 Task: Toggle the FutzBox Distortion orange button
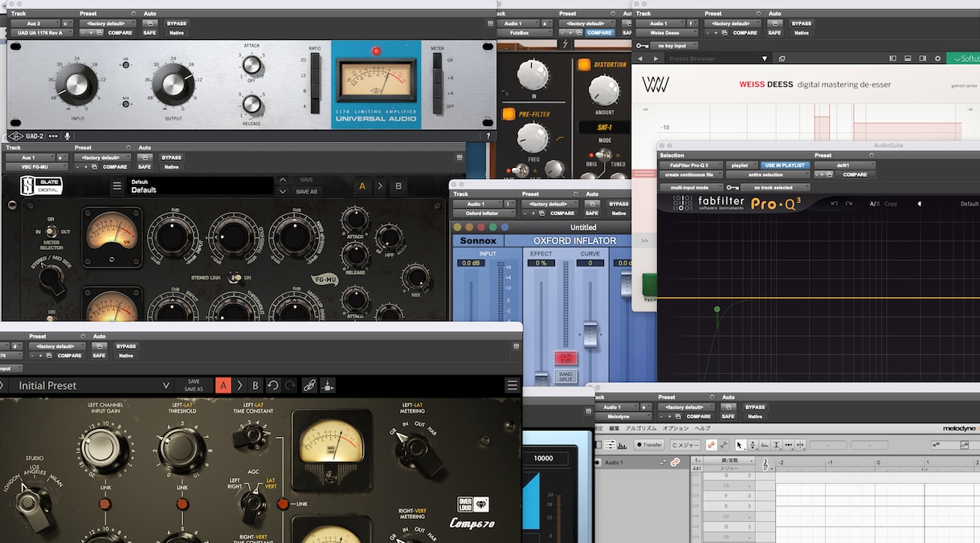tap(583, 65)
